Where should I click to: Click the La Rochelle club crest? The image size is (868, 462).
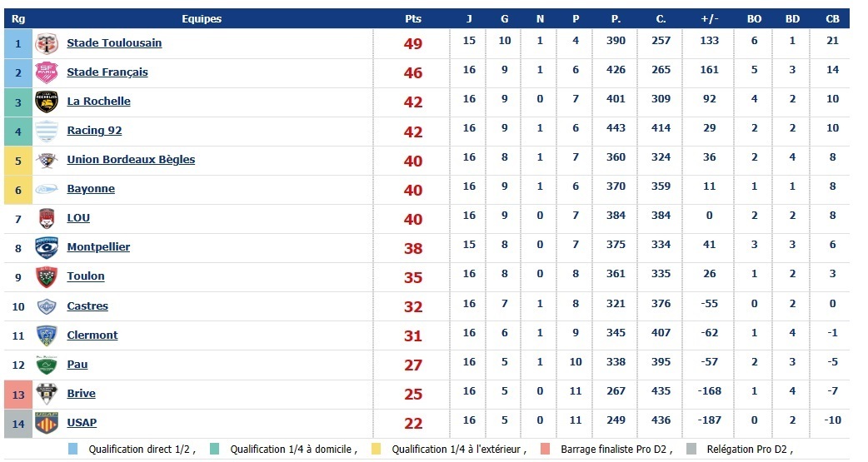pyautogui.click(x=46, y=102)
